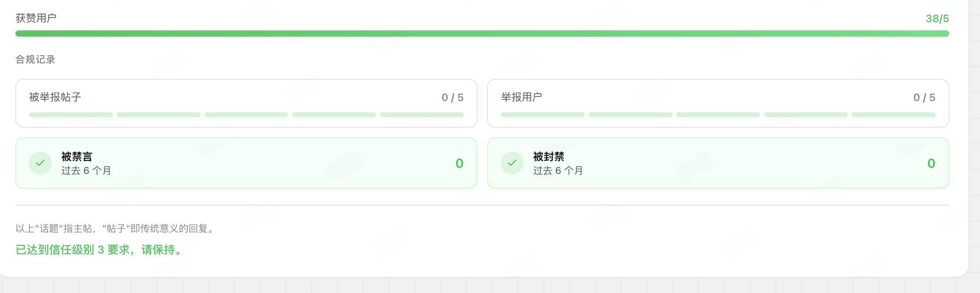980x293 pixels.
Task: Select the 38/5 count for 获赞用户
Action: [937, 19]
